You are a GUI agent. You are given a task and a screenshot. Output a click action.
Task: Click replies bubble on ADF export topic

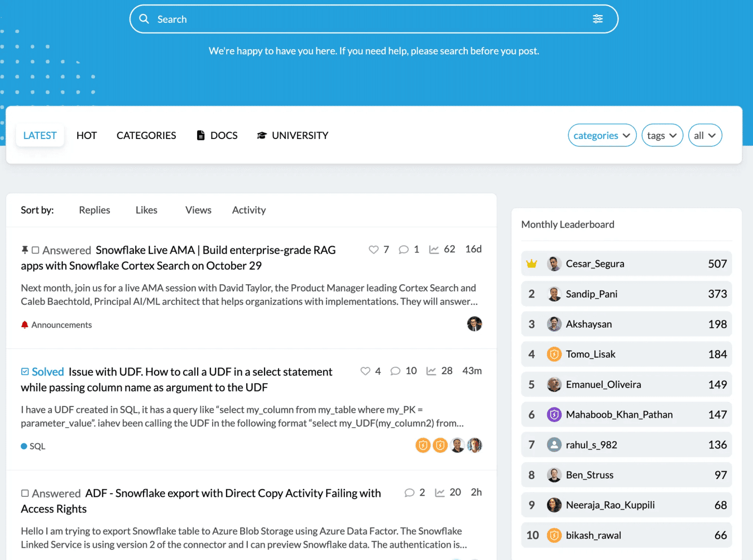pyautogui.click(x=409, y=493)
